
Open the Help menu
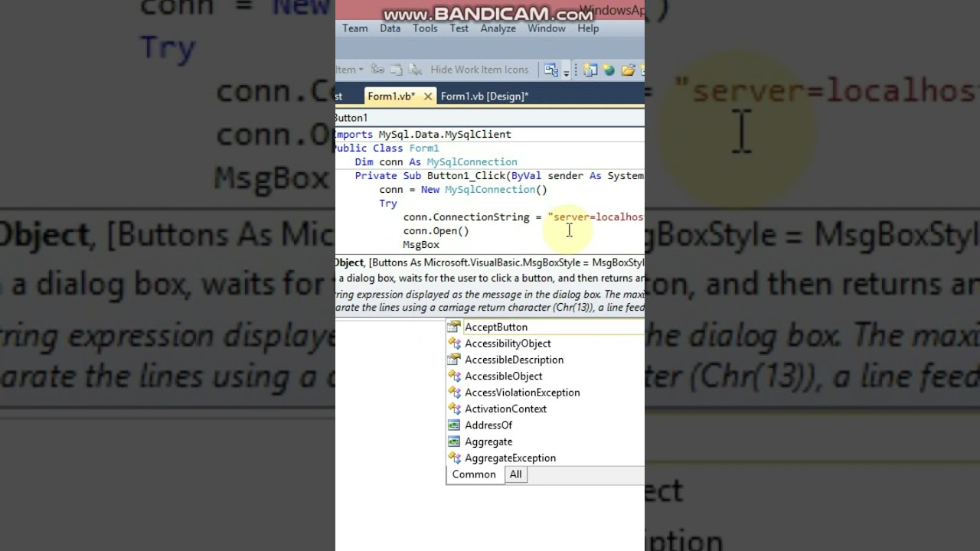pyautogui.click(x=588, y=28)
